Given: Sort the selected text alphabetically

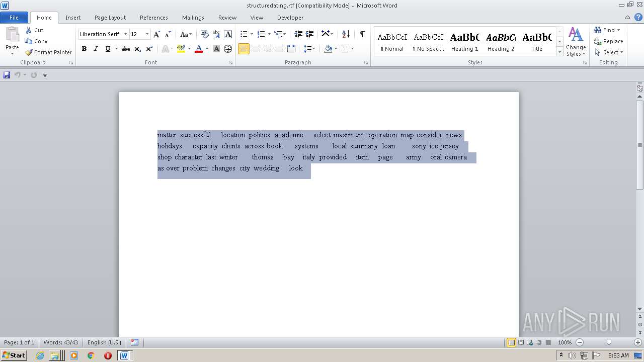Looking at the screenshot, I should coord(346,34).
